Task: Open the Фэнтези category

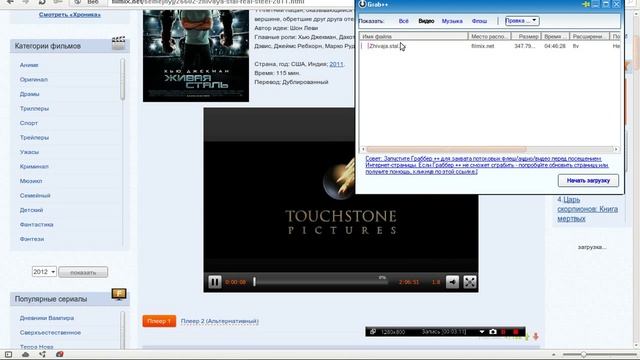Action: click(x=32, y=239)
